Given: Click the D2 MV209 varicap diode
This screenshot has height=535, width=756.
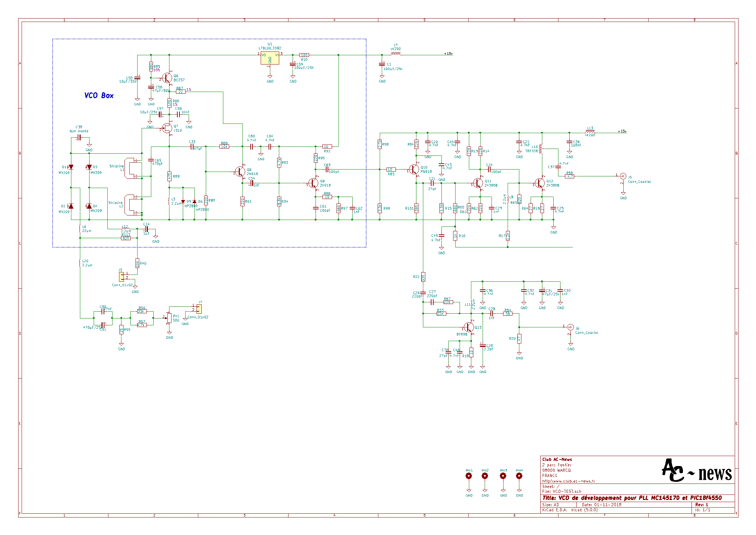Looking at the screenshot, I should tap(71, 206).
